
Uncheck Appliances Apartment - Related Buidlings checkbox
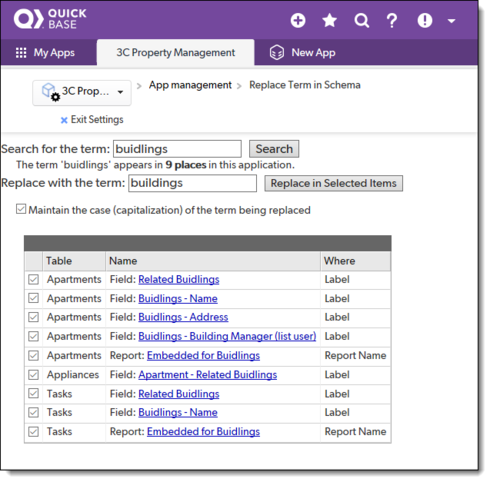(33, 375)
